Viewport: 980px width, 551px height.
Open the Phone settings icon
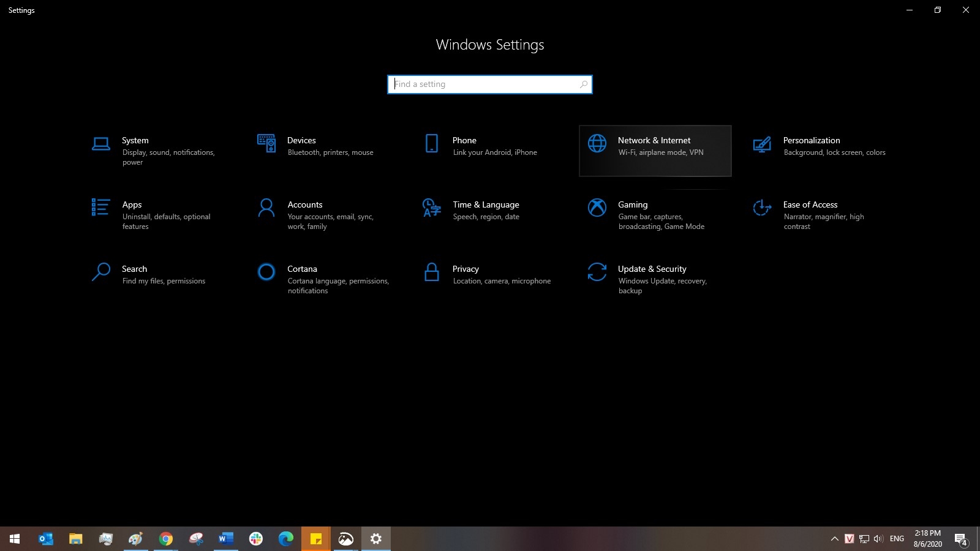tap(432, 143)
